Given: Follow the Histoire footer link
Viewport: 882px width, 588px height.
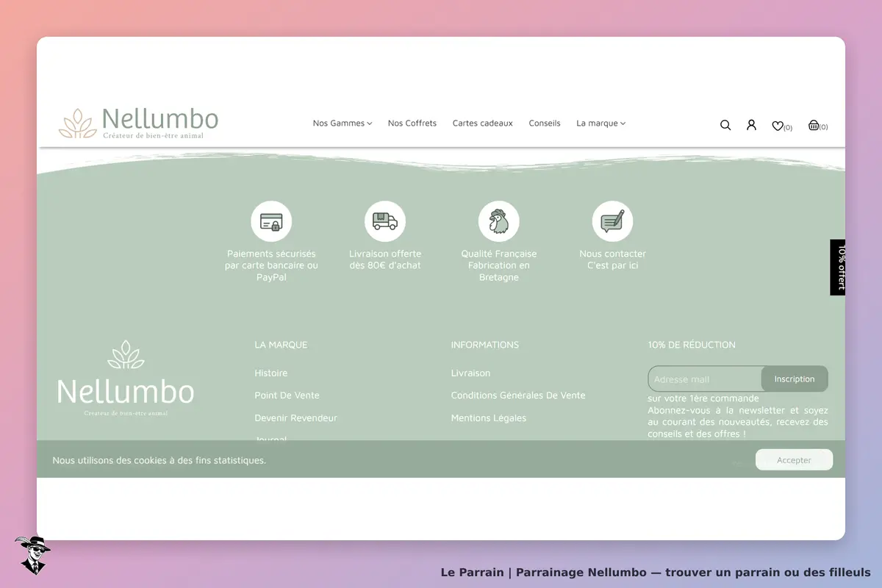Looking at the screenshot, I should pyautogui.click(x=271, y=373).
